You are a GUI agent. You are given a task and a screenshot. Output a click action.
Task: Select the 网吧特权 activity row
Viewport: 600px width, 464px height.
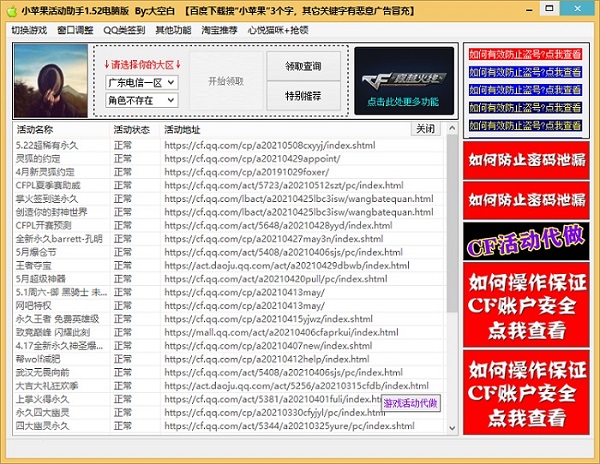click(x=228, y=306)
